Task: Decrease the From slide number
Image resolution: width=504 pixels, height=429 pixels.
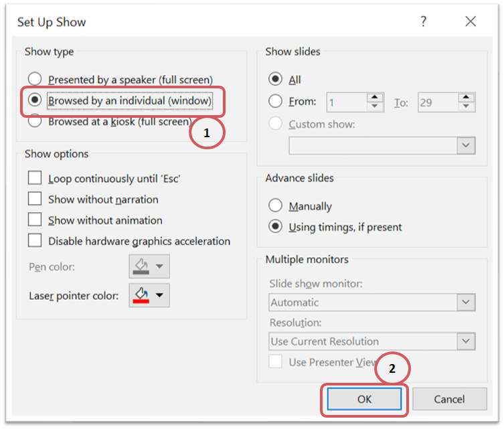Action: 374,106
